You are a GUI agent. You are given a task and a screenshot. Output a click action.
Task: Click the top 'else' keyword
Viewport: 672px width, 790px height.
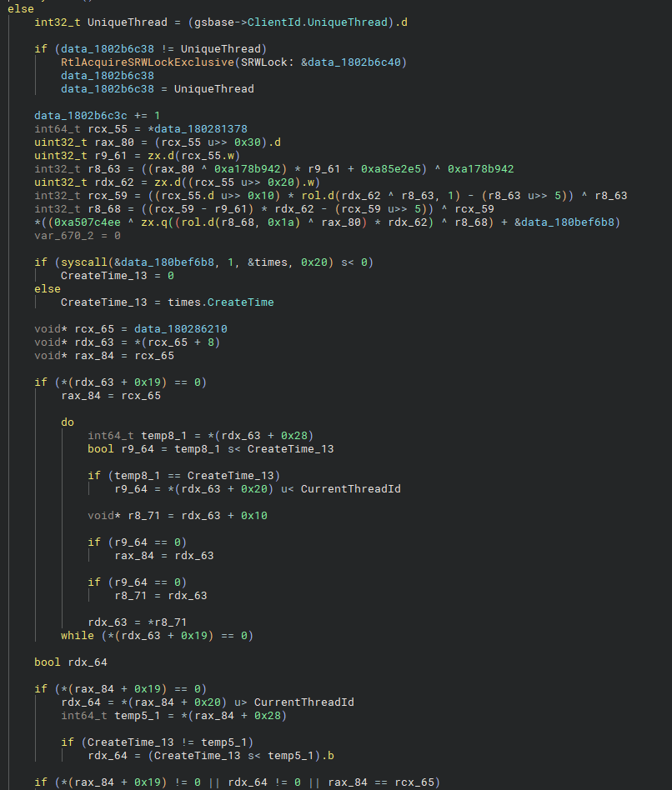pos(20,8)
